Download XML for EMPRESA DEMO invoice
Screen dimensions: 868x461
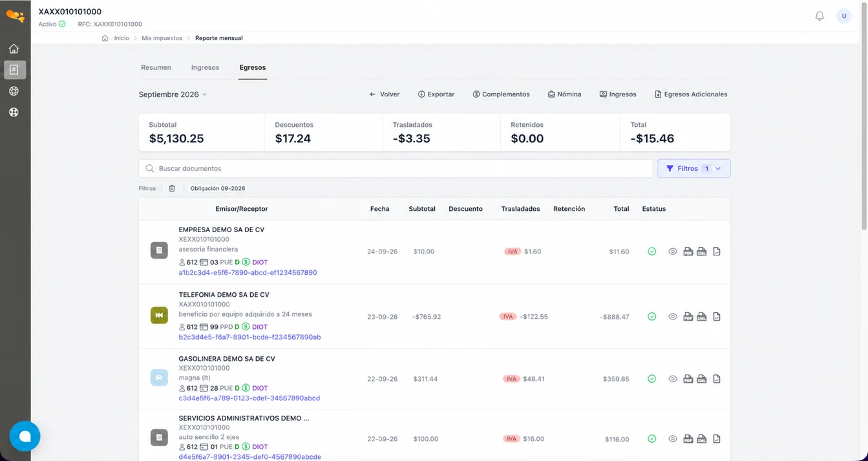click(x=701, y=252)
